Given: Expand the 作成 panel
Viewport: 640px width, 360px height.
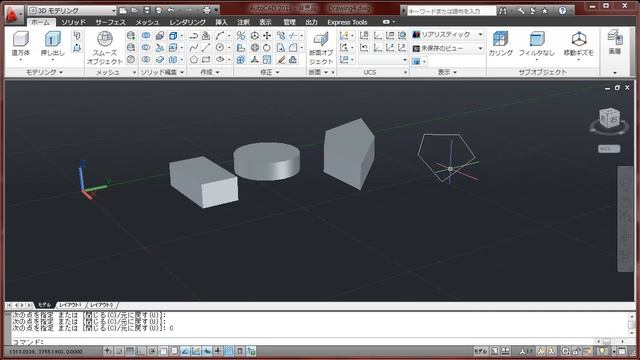Looking at the screenshot, I should [x=210, y=72].
